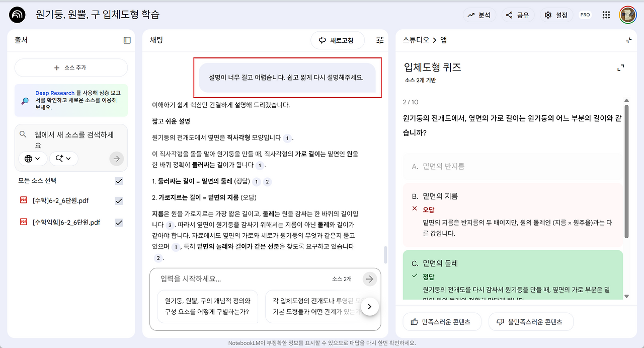This screenshot has width=644, height=348.
Task: Expand the 입체도형 퀴즈 to fullscreen
Action: click(x=621, y=67)
